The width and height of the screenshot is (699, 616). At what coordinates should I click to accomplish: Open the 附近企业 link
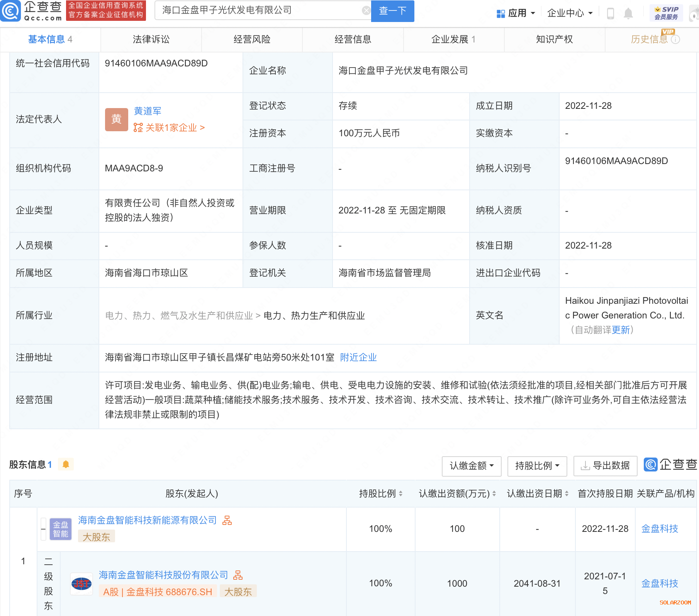coord(358,357)
